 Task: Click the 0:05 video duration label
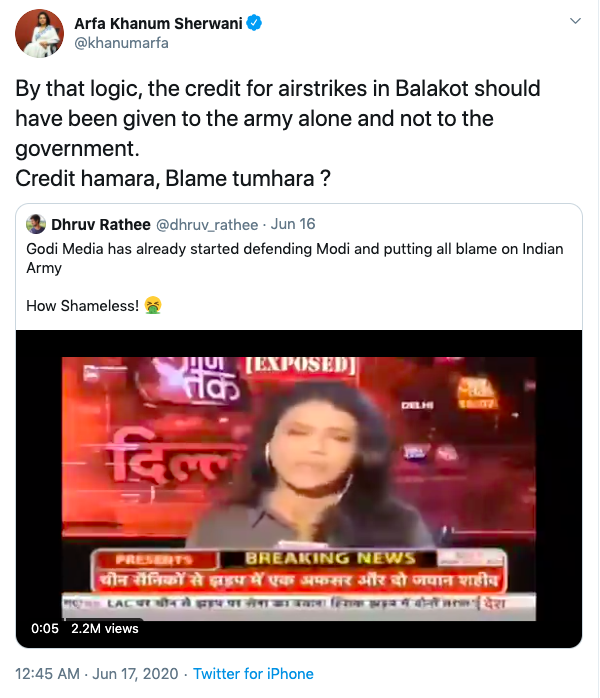point(45,629)
